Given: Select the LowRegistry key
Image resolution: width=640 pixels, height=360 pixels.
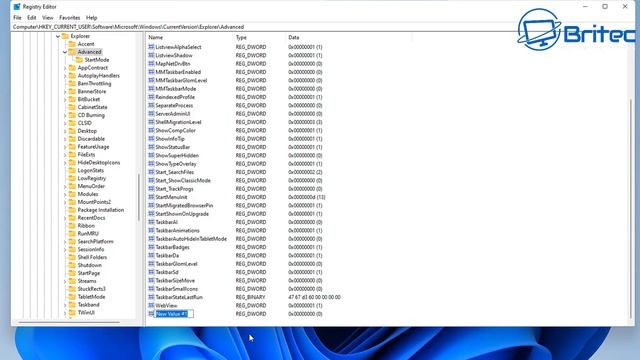Looking at the screenshot, I should tap(91, 178).
